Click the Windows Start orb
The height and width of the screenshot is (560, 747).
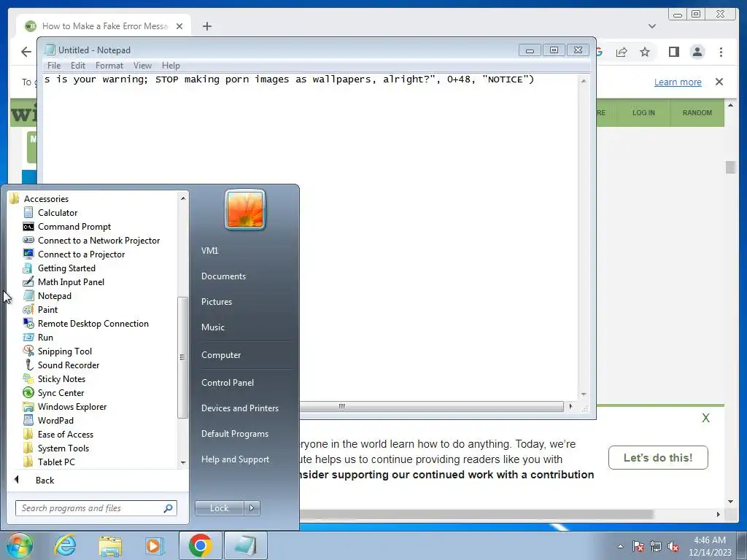[x=19, y=545]
